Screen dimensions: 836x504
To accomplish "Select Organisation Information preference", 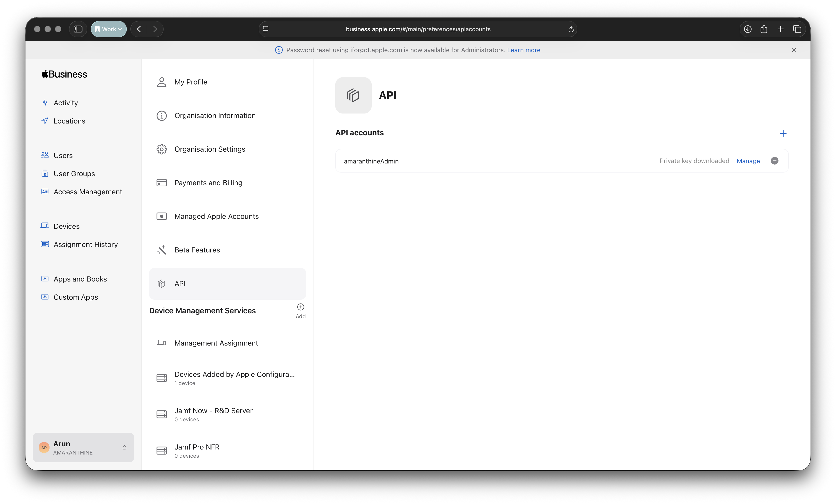I will click(x=227, y=116).
